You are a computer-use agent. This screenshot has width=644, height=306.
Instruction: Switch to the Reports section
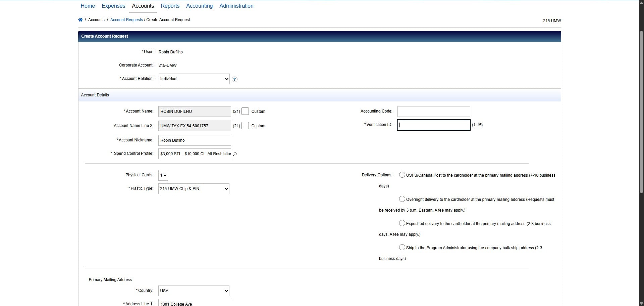pos(170,6)
